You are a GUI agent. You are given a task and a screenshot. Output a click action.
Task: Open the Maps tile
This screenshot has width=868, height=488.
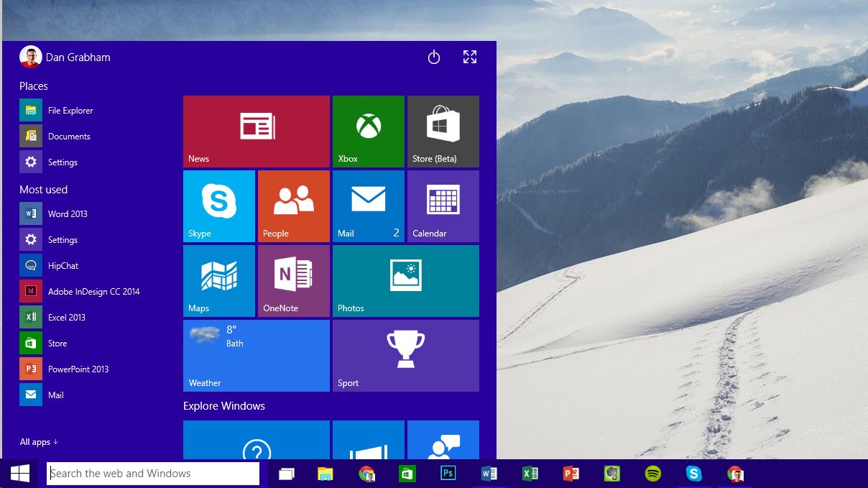[x=219, y=280]
